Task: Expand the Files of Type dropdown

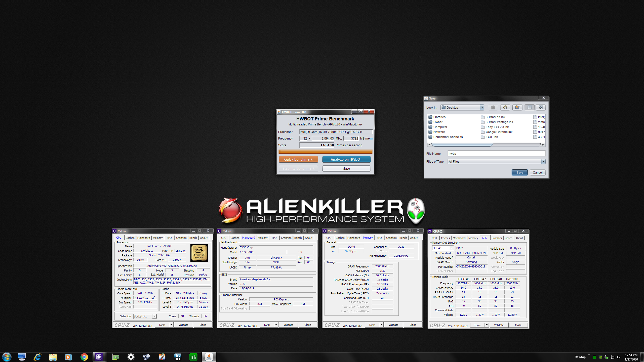Action: [x=543, y=161]
